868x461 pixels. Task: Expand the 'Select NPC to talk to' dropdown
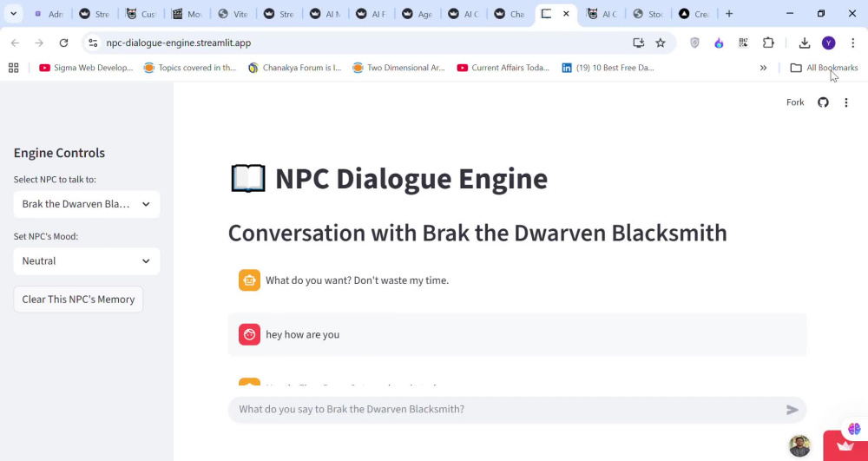pyautogui.click(x=87, y=204)
